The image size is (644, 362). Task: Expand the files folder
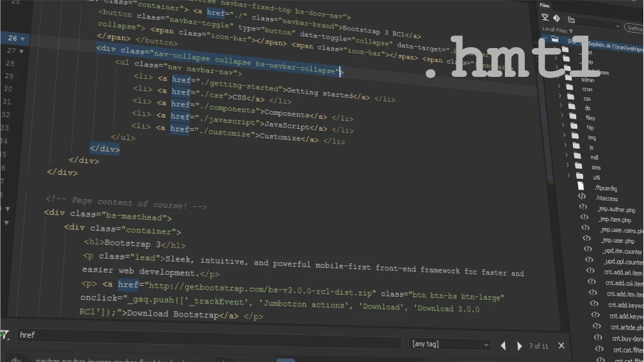click(562, 115)
